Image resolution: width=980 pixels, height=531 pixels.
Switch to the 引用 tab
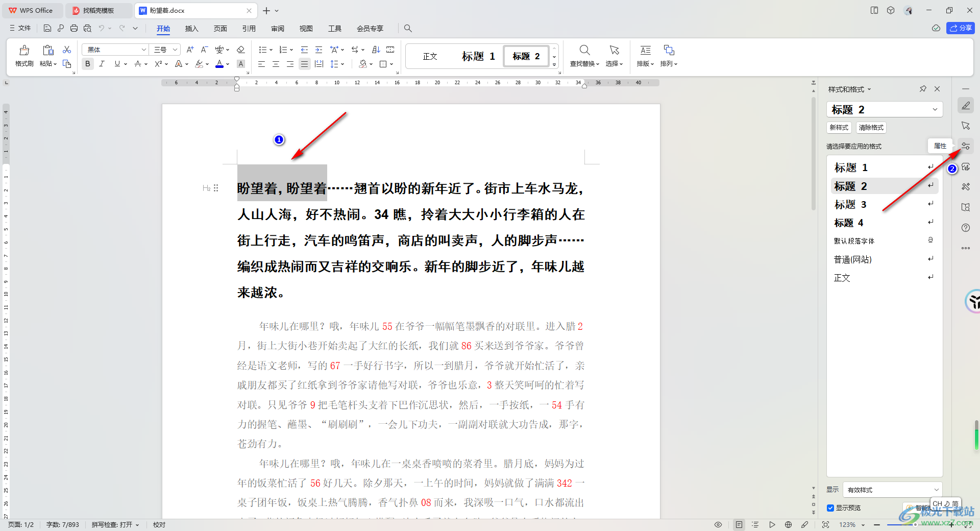(x=249, y=29)
